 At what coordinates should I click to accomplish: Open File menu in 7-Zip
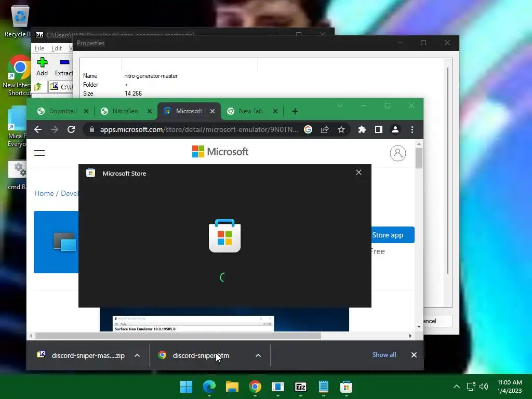(x=39, y=48)
